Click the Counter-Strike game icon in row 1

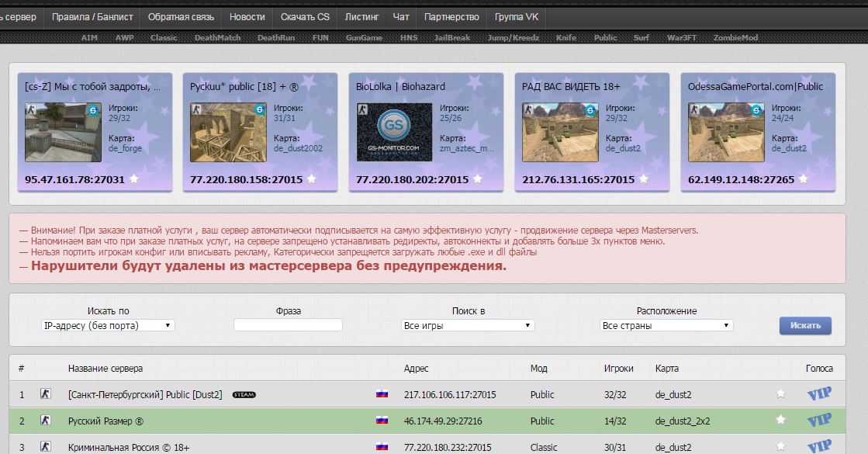coord(46,393)
